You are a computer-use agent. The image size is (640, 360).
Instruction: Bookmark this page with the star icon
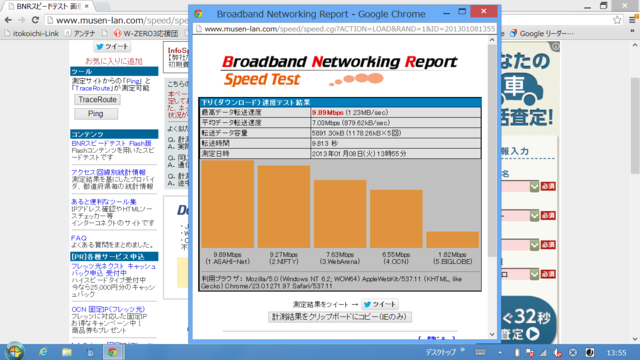[617, 20]
